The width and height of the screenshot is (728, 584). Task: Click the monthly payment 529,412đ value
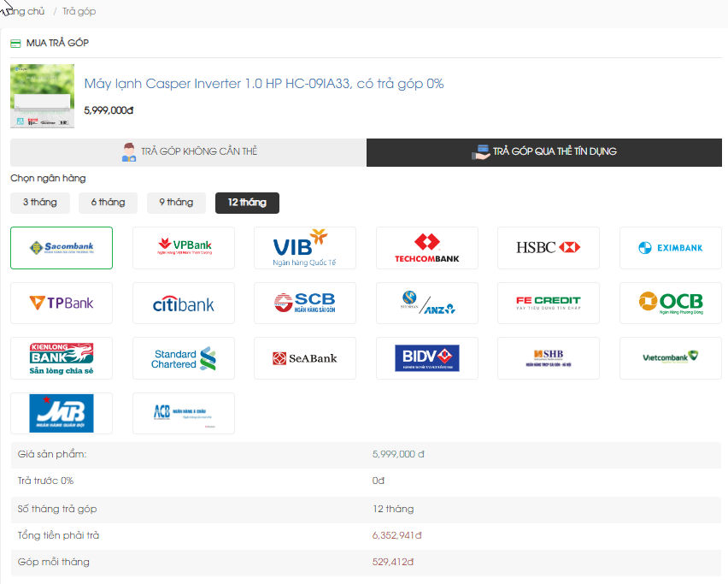tap(393, 562)
